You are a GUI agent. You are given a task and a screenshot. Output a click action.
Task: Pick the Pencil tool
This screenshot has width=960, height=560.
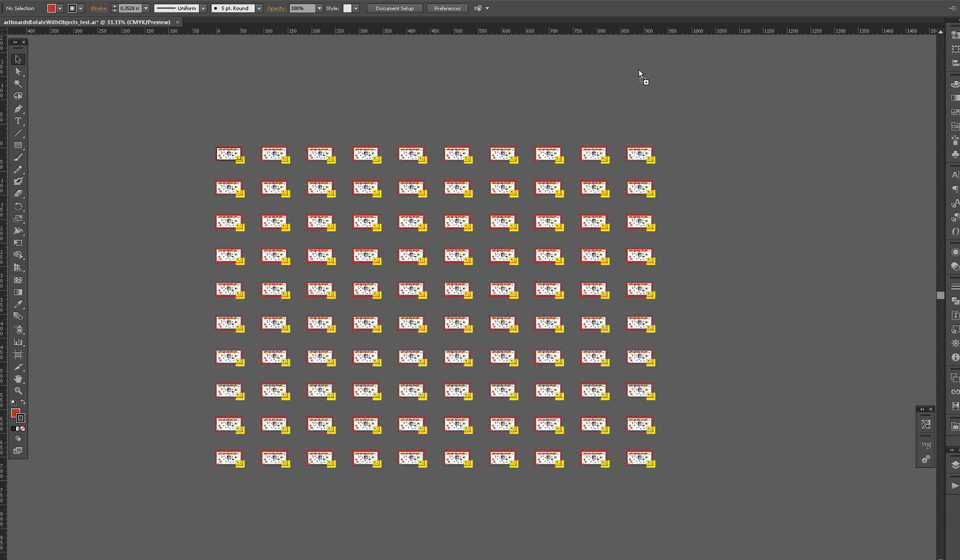coord(18,170)
